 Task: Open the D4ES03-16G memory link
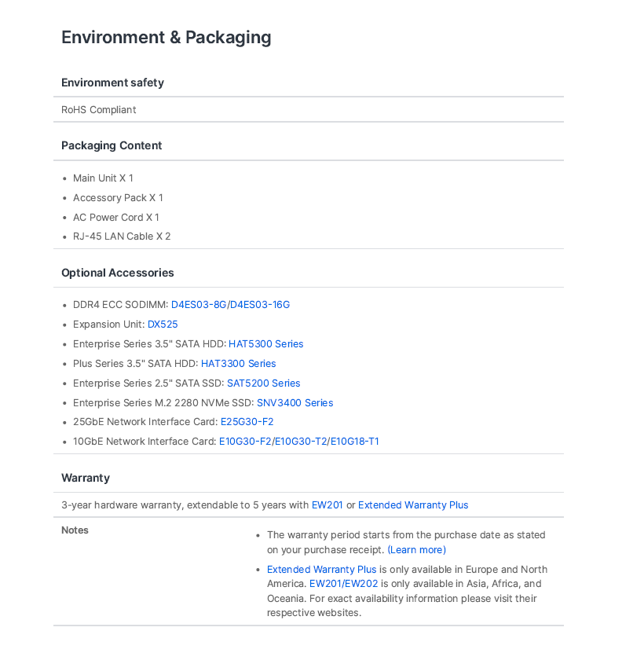(260, 304)
